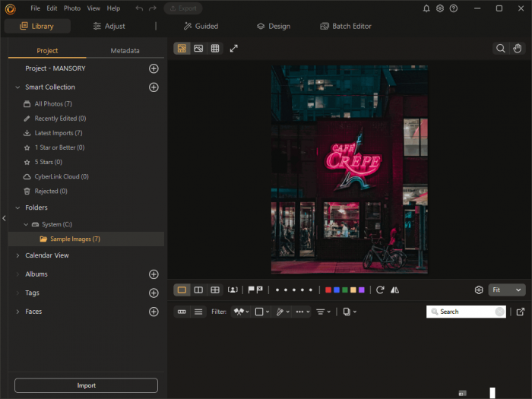
Task: Expand the Calendar View section
Action: (17, 255)
